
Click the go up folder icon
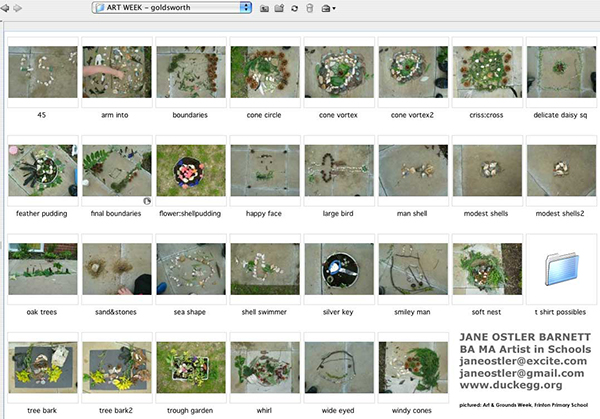pos(264,8)
